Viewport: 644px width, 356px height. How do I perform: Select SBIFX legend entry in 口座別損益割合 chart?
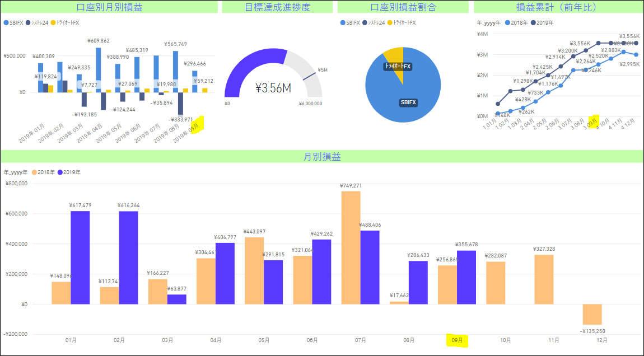(349, 22)
